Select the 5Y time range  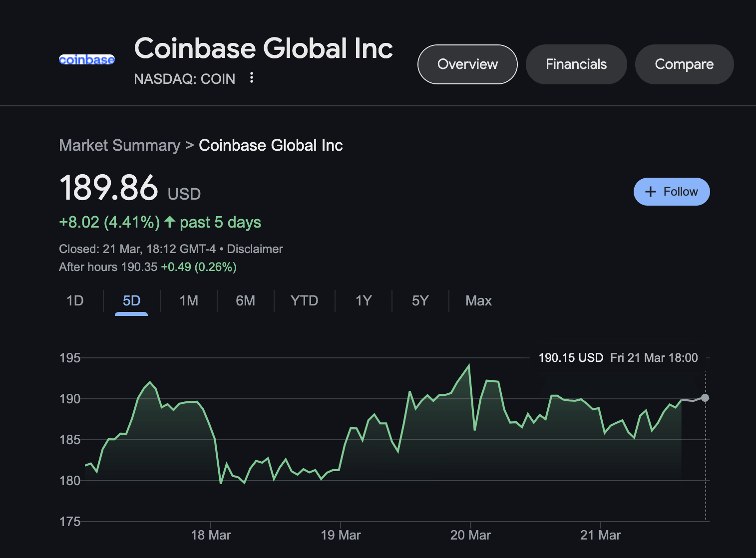(x=420, y=300)
